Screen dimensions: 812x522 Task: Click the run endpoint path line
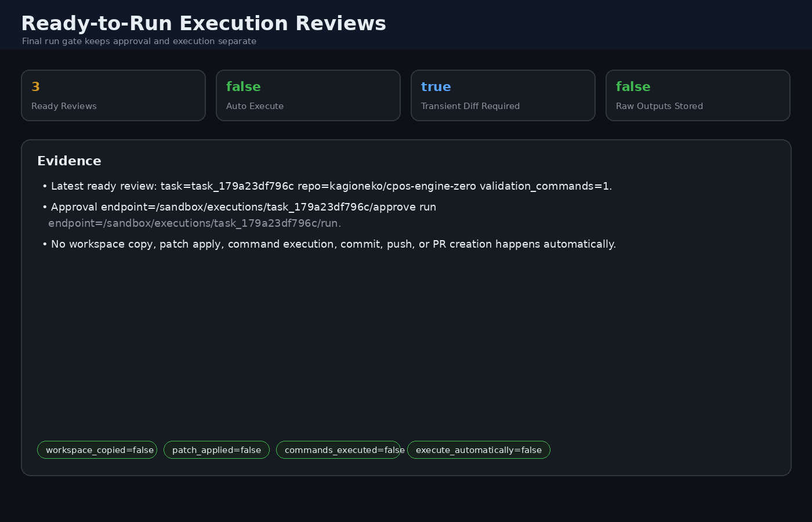(195, 223)
